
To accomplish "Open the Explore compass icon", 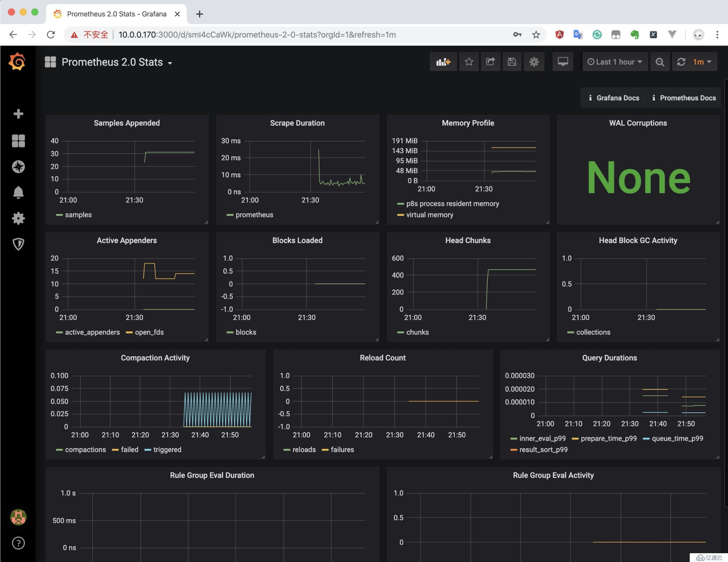I will pos(18,166).
